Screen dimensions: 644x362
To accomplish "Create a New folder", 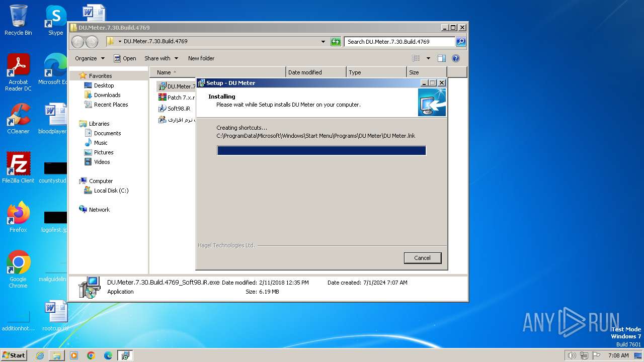I will [x=201, y=58].
